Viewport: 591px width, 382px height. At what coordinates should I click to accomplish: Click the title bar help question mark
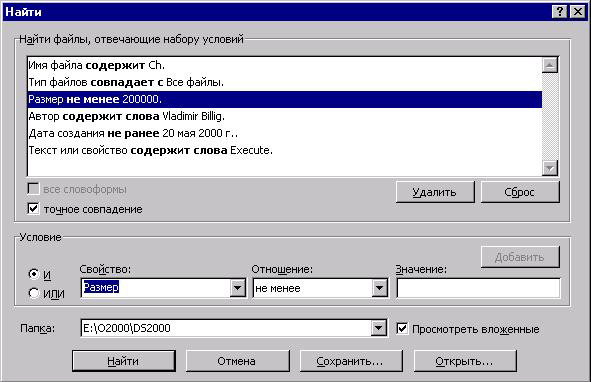tap(560, 12)
